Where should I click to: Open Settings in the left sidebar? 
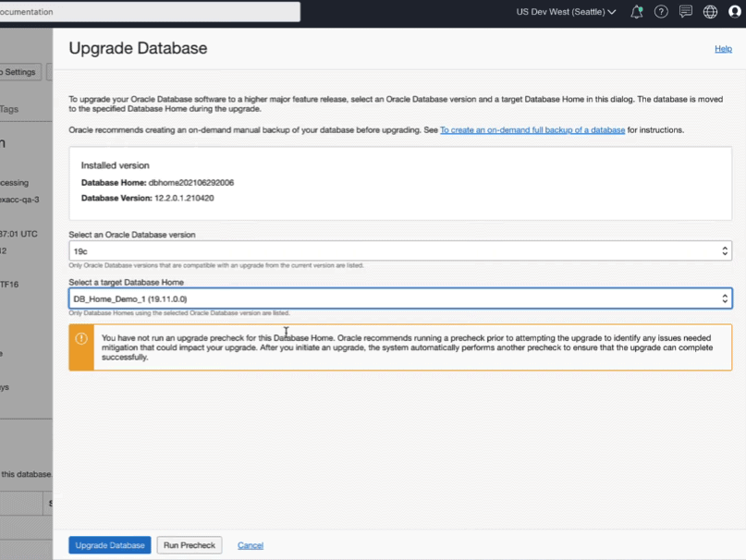[x=18, y=71]
